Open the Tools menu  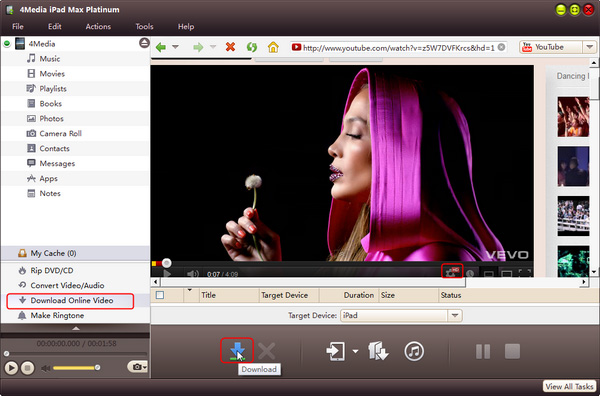click(x=144, y=26)
